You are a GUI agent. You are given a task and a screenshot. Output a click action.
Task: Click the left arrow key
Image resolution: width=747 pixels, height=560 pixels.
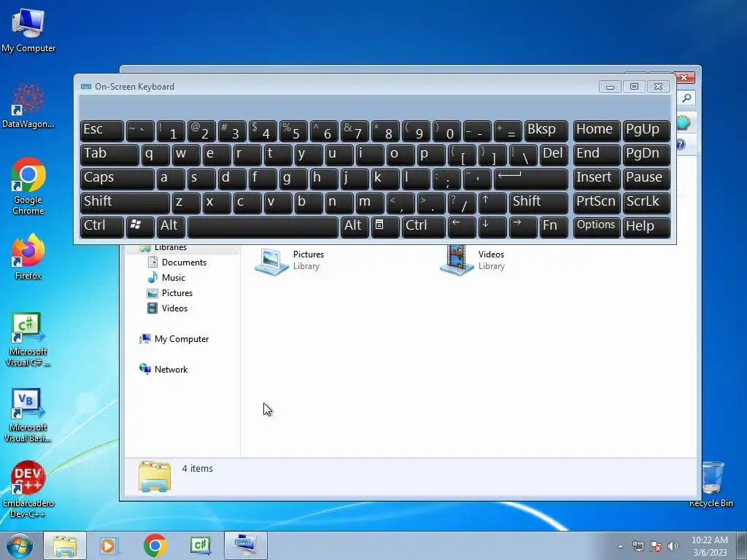click(x=462, y=227)
